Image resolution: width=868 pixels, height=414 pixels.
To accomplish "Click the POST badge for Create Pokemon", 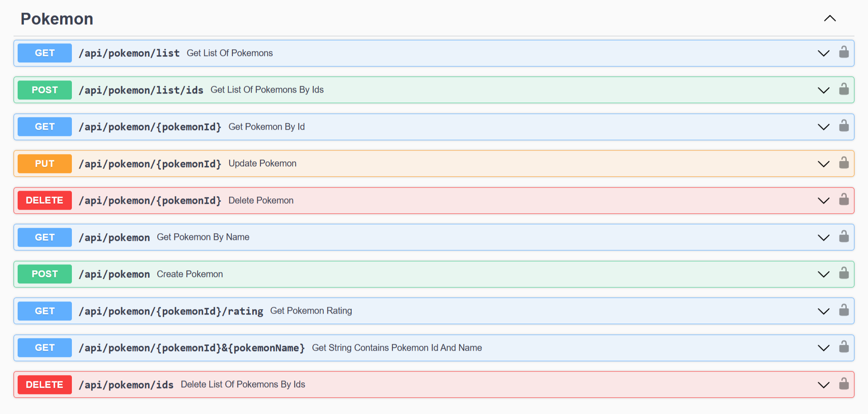I will click(x=44, y=274).
